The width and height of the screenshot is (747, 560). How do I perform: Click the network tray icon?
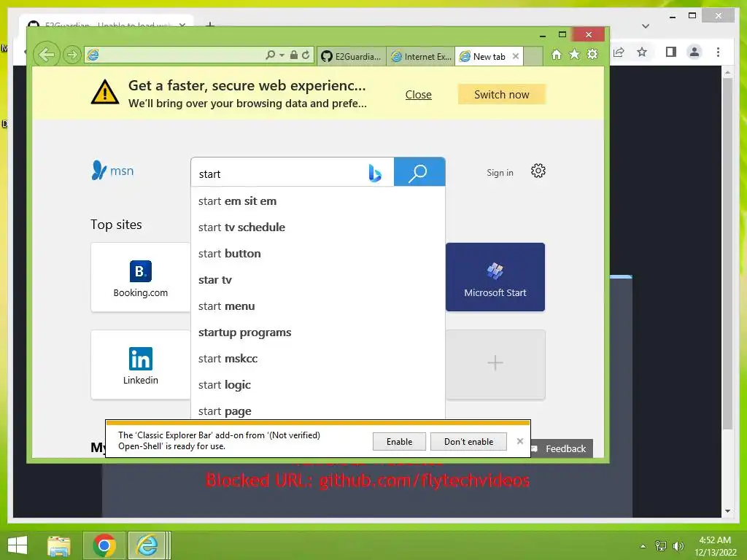click(661, 546)
